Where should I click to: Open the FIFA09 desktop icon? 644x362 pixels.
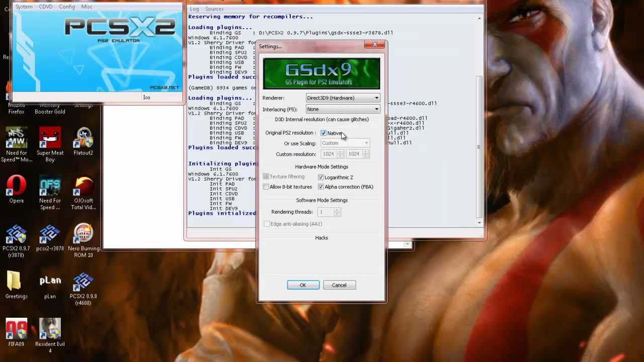coord(16,332)
